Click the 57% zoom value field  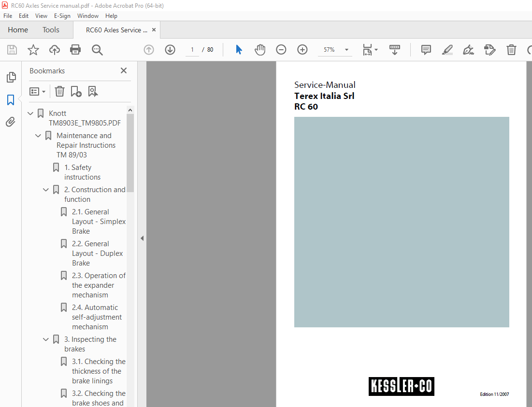pos(329,50)
